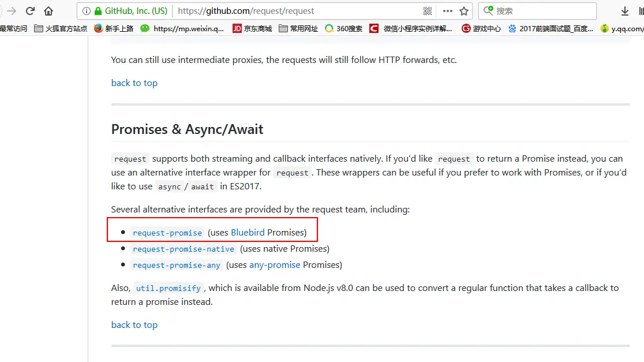Bookmark this page with star icon

[464, 11]
